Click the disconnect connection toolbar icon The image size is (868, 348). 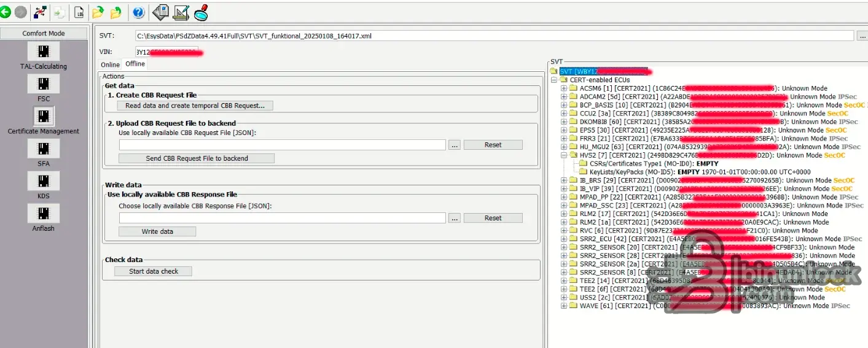41,12
